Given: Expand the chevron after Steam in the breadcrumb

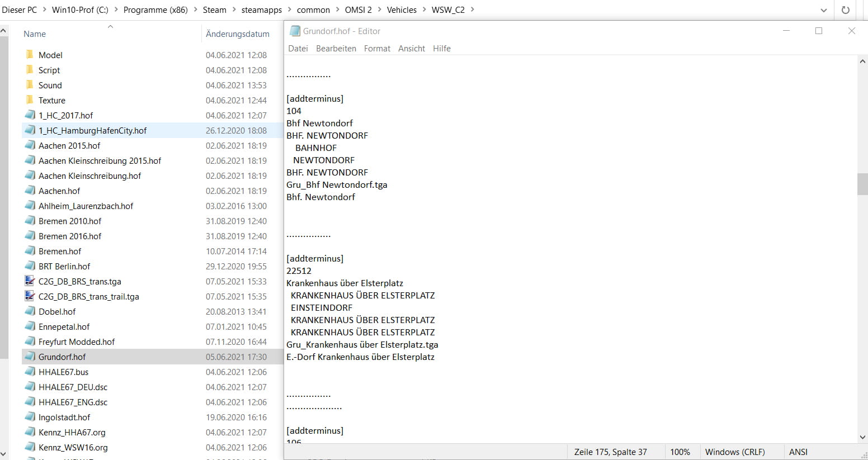Looking at the screenshot, I should [234, 10].
